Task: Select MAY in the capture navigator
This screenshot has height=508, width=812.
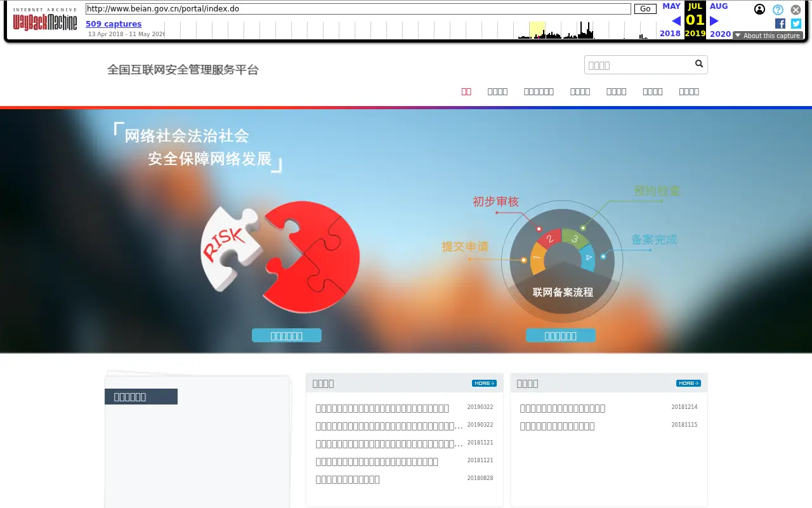Action: click(x=671, y=6)
